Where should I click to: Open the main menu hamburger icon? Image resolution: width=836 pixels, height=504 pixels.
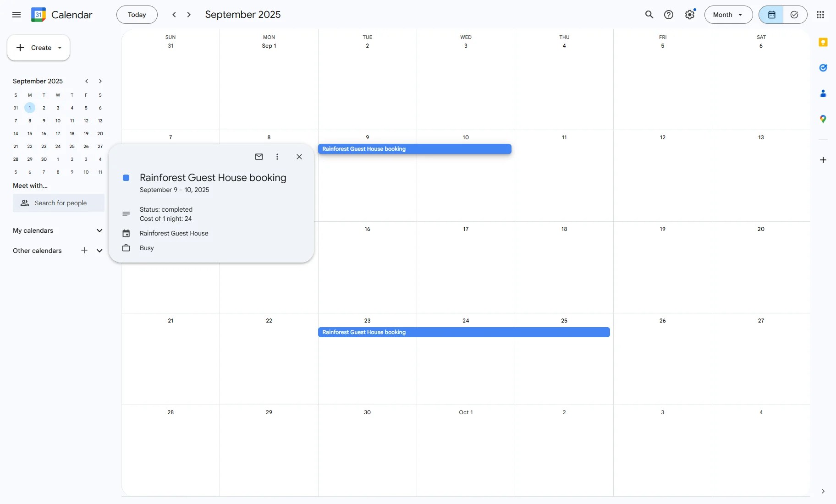[16, 15]
